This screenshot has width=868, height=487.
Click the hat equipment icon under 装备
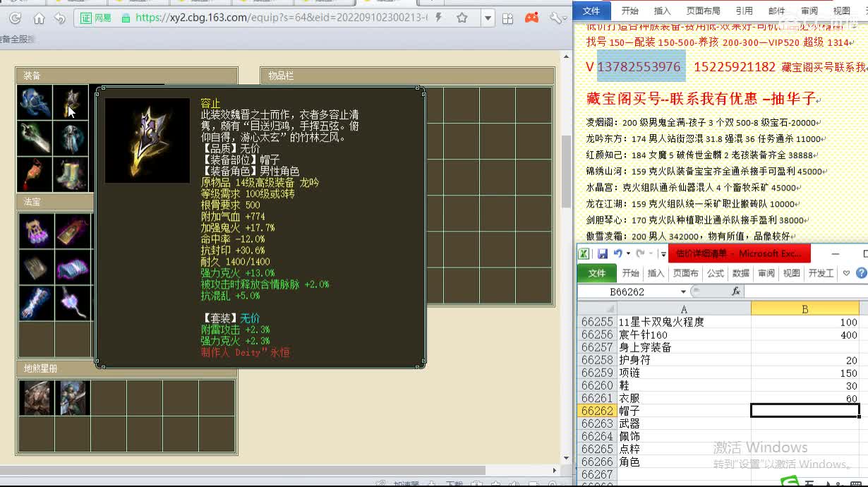click(71, 103)
